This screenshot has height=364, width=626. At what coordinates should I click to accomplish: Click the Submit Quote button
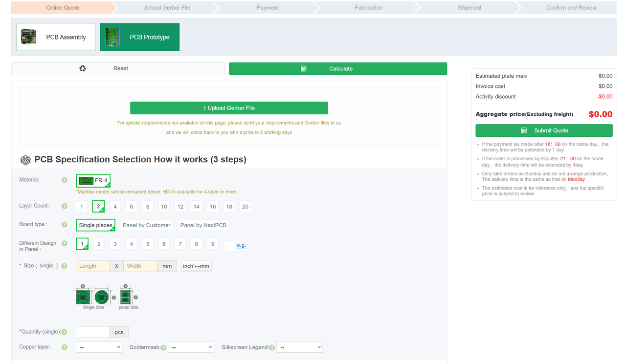(544, 130)
